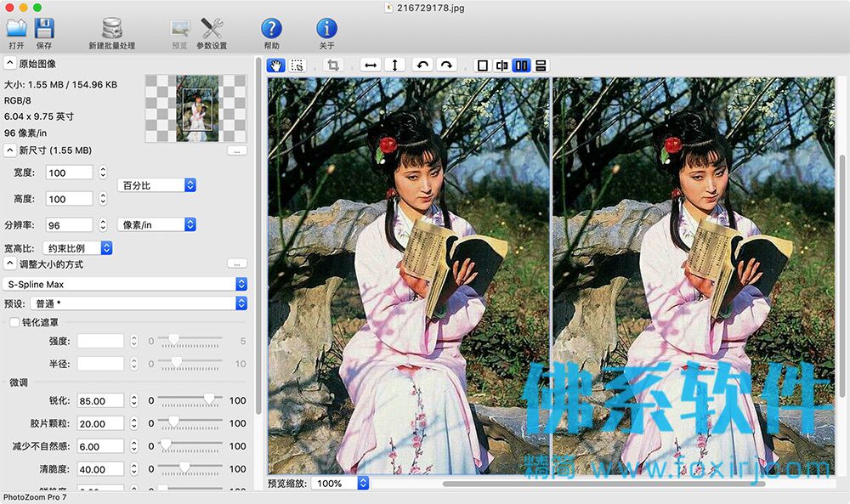Click the 打开 (Open) folder icon
Screen dimensions: 850x504
[16, 28]
